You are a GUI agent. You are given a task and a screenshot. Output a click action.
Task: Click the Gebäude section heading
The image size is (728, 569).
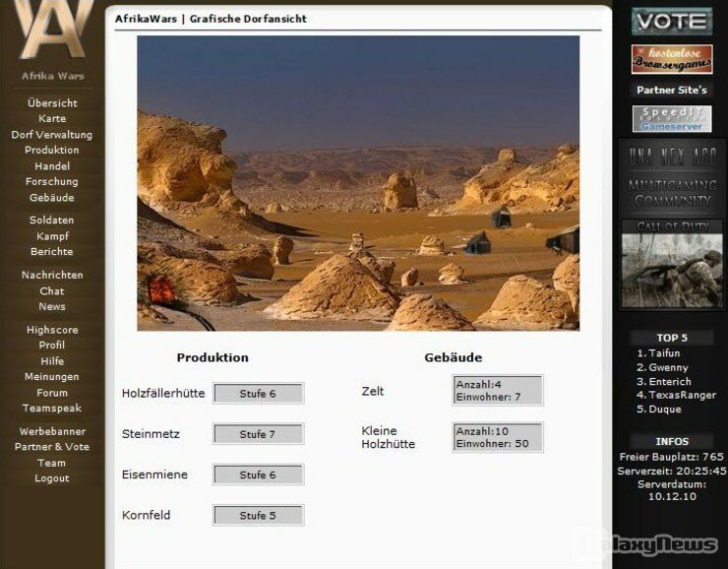(454, 357)
